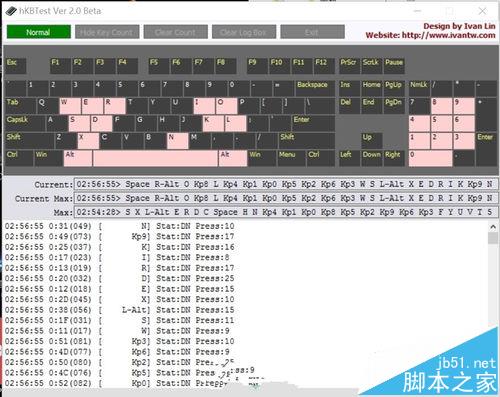Click the log scrollbar up arrow

click(493, 227)
